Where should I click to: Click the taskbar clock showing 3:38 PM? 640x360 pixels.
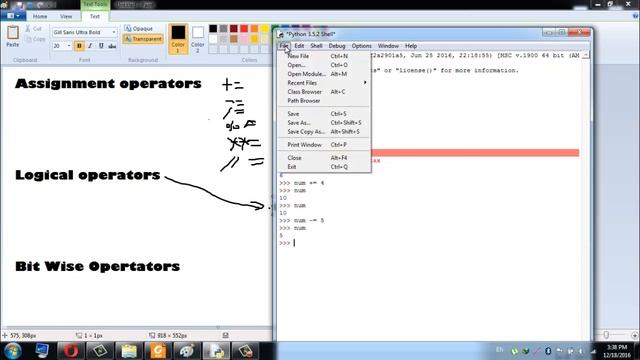(x=616, y=351)
